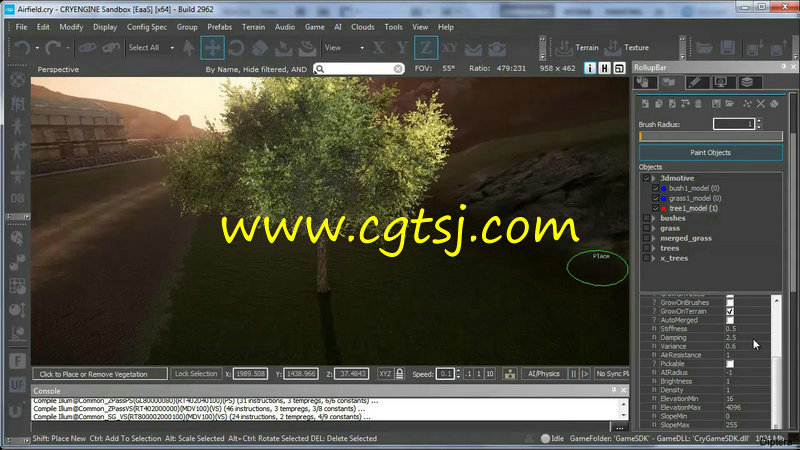This screenshot has height=450, width=800.
Task: Enable the Pickable checkbox
Action: click(730, 364)
